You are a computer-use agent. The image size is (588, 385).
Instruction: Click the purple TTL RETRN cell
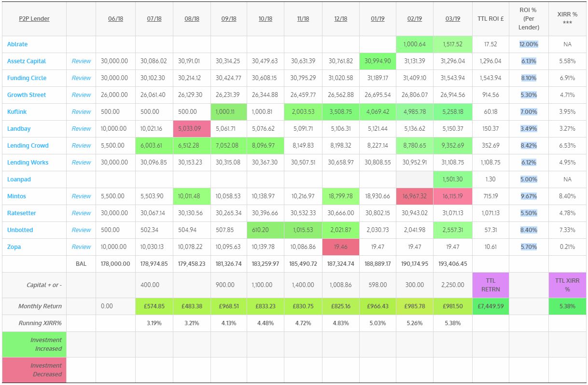point(490,285)
